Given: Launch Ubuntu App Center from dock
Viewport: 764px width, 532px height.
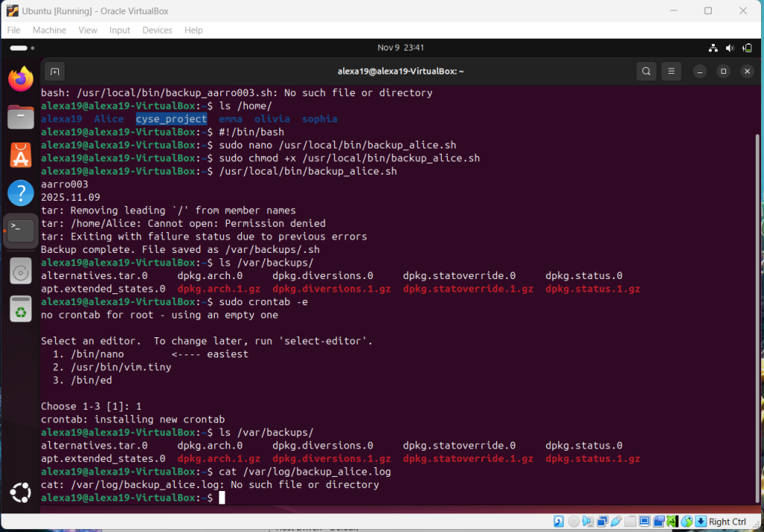Looking at the screenshot, I should pyautogui.click(x=21, y=155).
